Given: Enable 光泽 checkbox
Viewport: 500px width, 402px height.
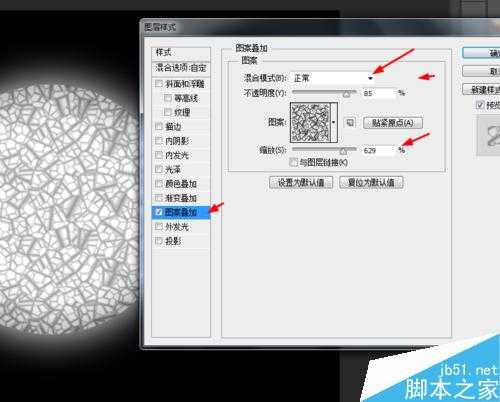Looking at the screenshot, I should (159, 169).
